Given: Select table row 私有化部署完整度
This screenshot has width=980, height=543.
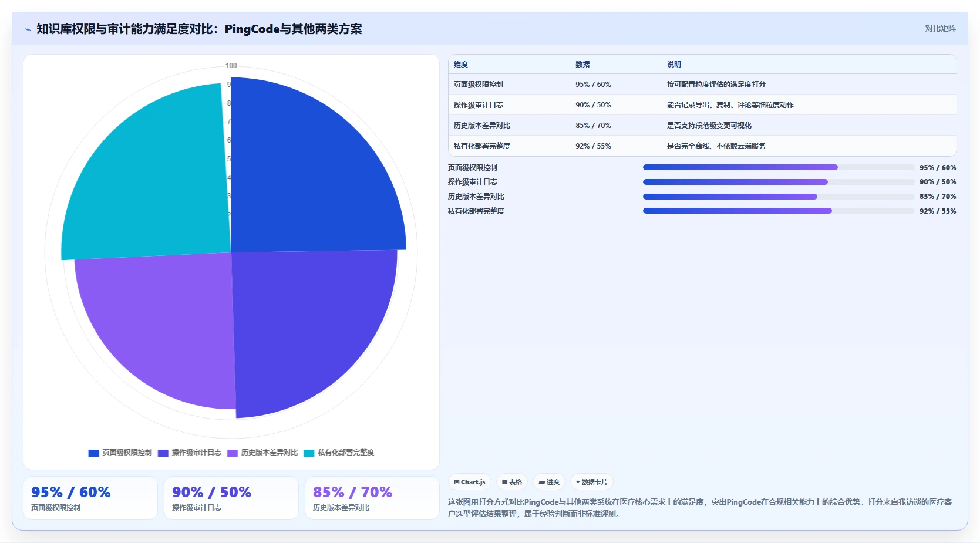Looking at the screenshot, I should (702, 146).
